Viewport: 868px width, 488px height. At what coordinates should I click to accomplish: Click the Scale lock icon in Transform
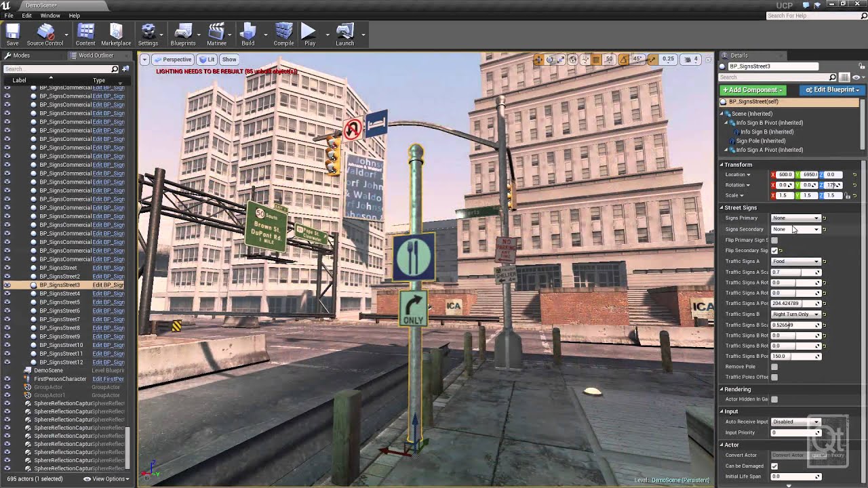coord(847,195)
